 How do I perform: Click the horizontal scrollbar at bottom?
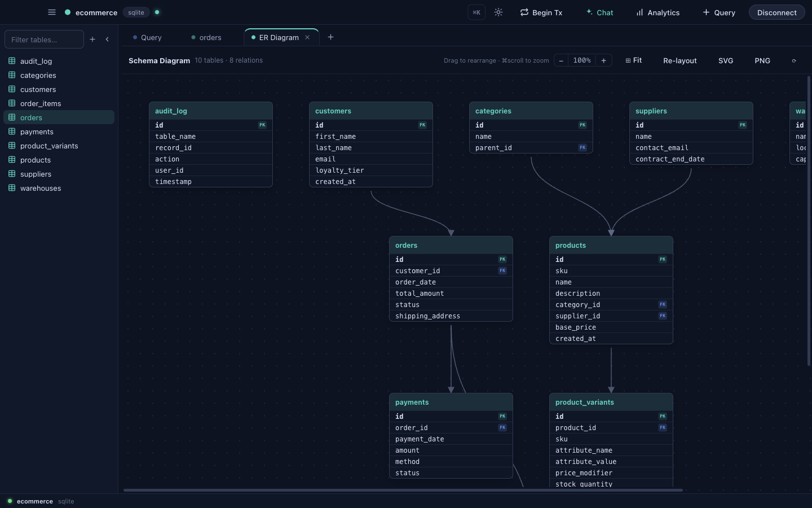[403, 490]
